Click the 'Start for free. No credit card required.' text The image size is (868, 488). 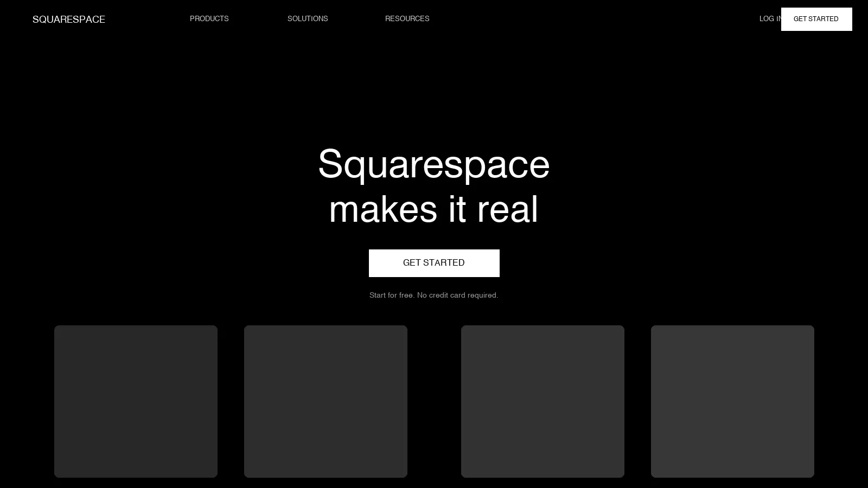tap(434, 296)
